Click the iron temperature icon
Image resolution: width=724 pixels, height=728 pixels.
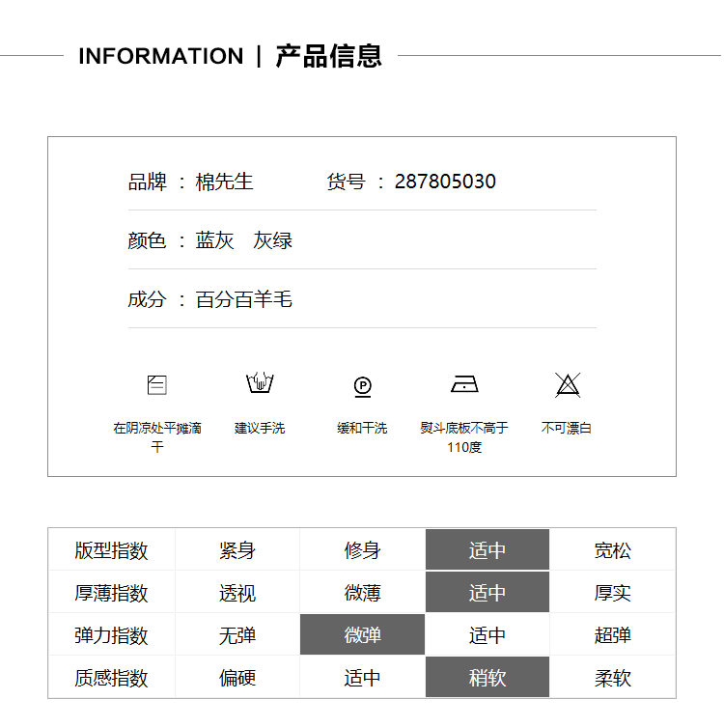pos(464,384)
